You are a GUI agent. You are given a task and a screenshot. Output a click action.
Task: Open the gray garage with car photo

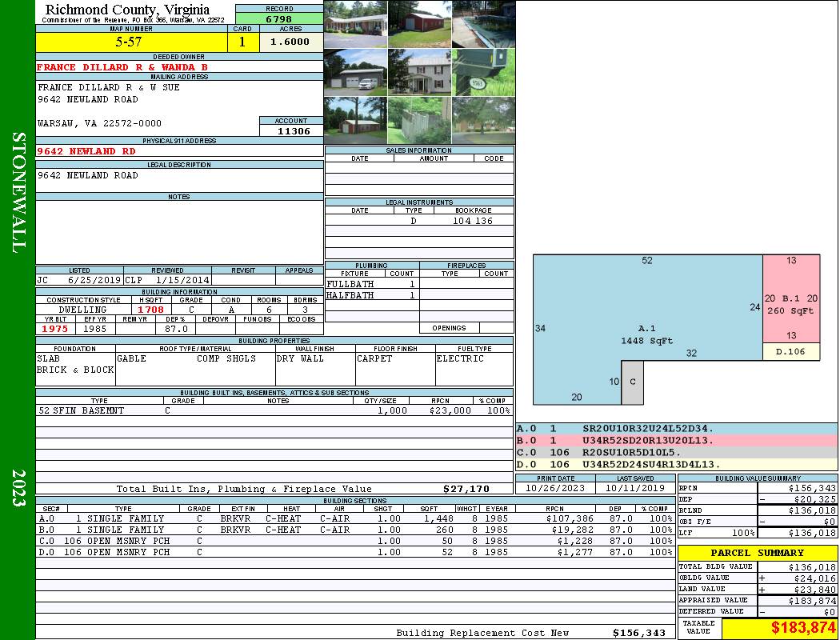point(355,73)
